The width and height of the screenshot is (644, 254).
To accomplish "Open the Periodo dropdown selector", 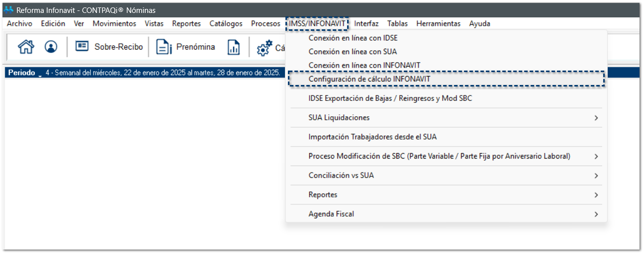I will [x=40, y=74].
